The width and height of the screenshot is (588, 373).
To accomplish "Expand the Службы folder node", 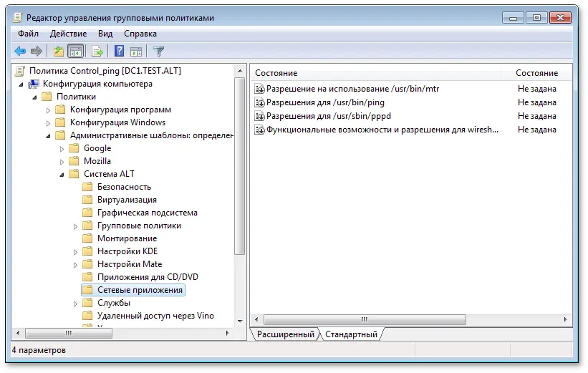I will coord(75,303).
